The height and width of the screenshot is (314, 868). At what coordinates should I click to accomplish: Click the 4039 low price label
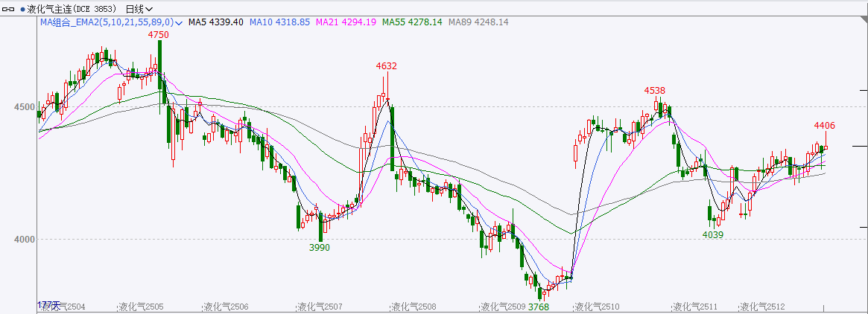(713, 234)
